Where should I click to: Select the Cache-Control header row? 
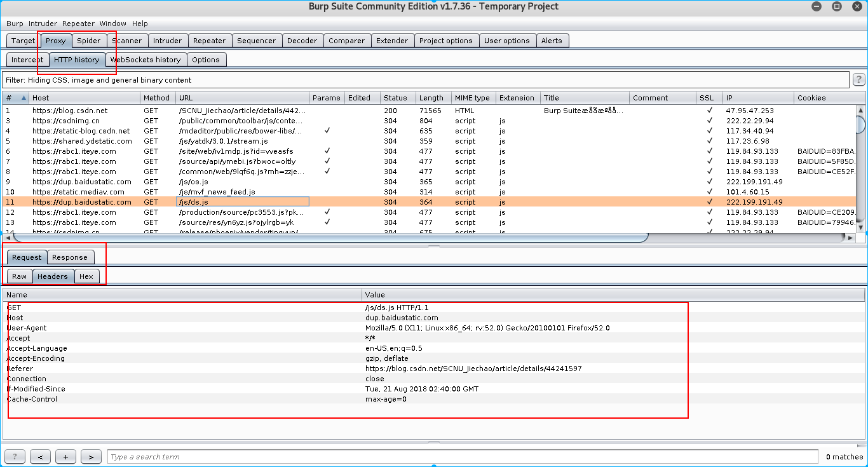(x=434, y=399)
